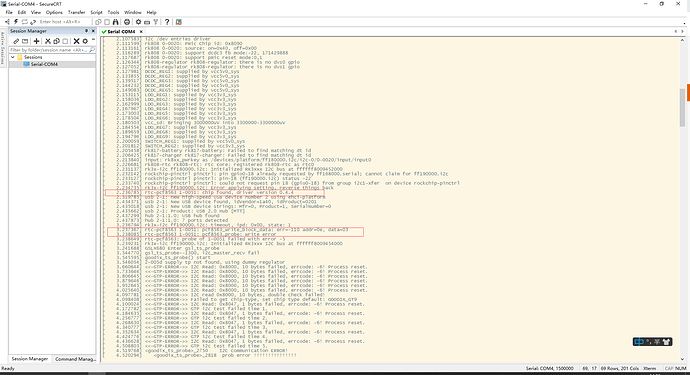Close the Session Manager panel
The image size is (690, 375).
(x=93, y=31)
